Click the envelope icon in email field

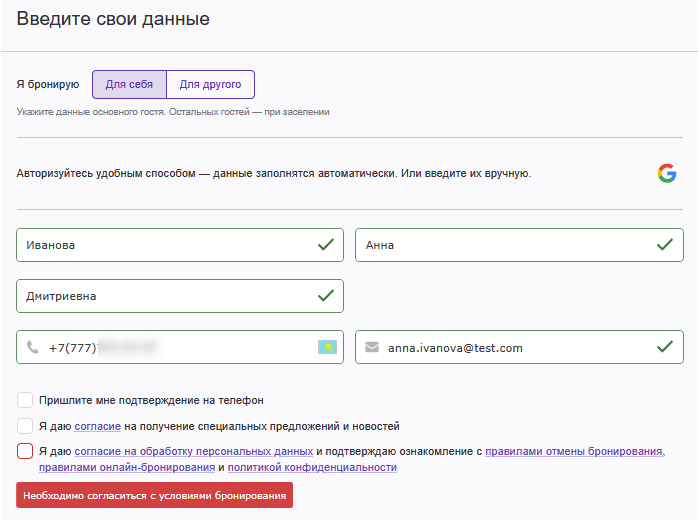pos(372,348)
